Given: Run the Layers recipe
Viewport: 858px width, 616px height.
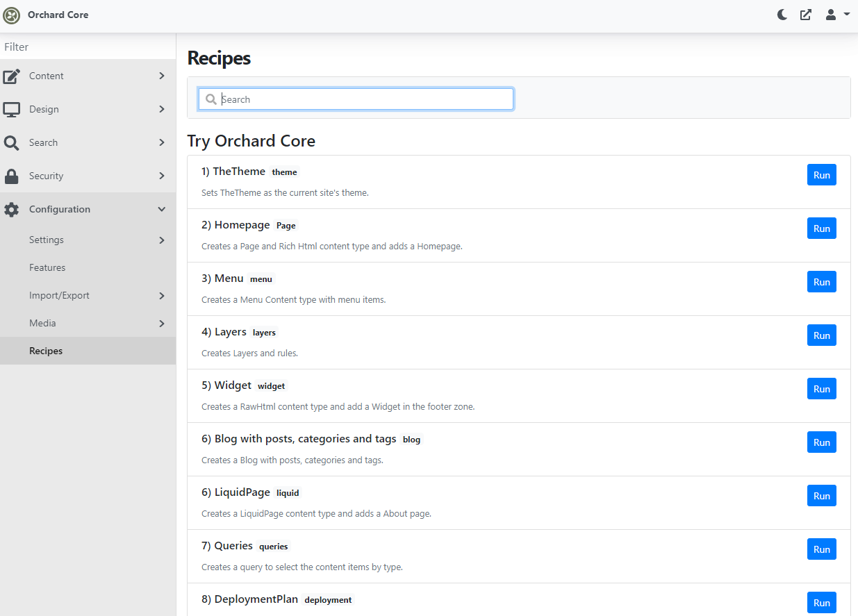Looking at the screenshot, I should click(x=822, y=335).
